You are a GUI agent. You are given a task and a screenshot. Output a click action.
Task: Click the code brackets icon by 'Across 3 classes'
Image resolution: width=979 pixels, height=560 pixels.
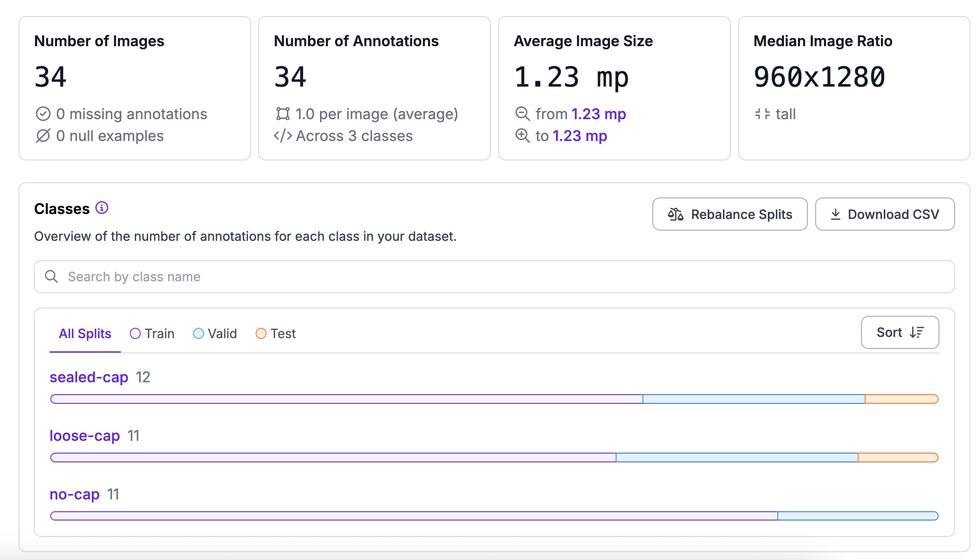[283, 136]
